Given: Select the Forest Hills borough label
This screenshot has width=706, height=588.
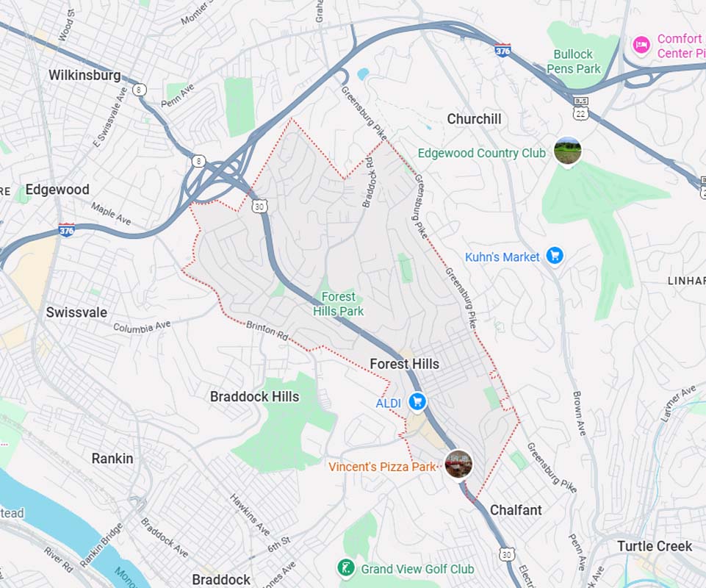Looking at the screenshot, I should click(x=404, y=364).
